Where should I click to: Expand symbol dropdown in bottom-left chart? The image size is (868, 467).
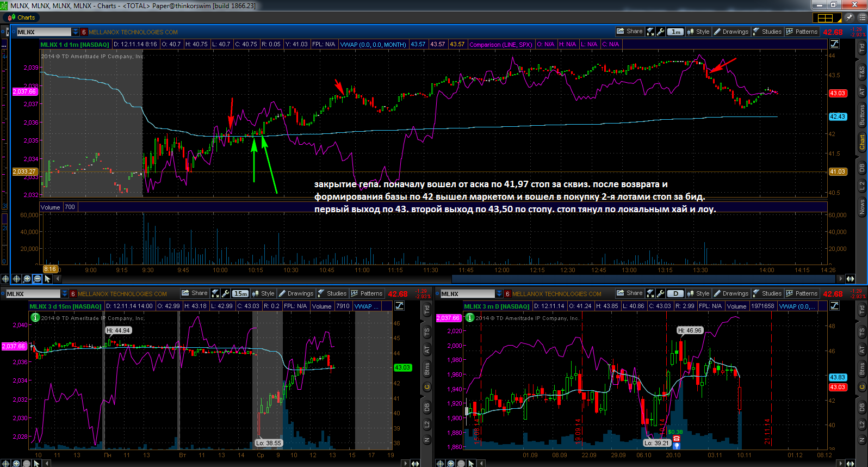65,294
